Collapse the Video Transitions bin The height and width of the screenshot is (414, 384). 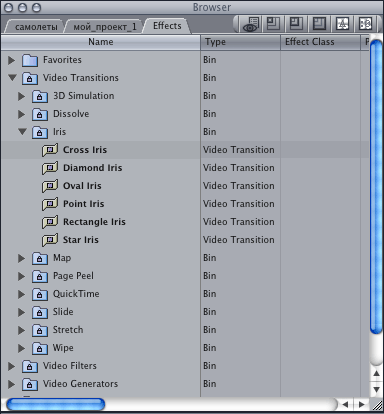click(12, 78)
